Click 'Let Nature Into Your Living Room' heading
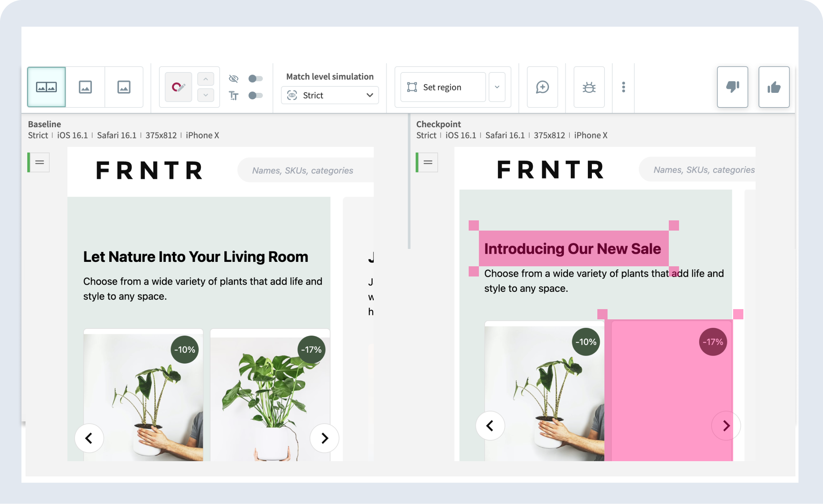The image size is (823, 504). [x=196, y=257]
